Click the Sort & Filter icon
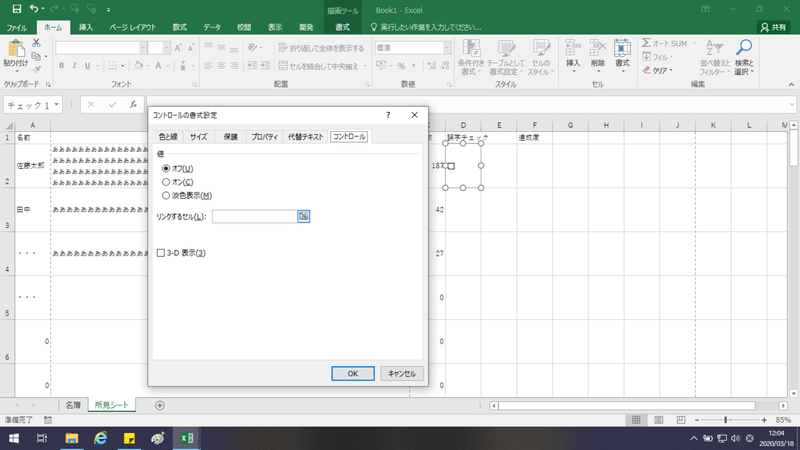The height and width of the screenshot is (450, 800). [714, 48]
